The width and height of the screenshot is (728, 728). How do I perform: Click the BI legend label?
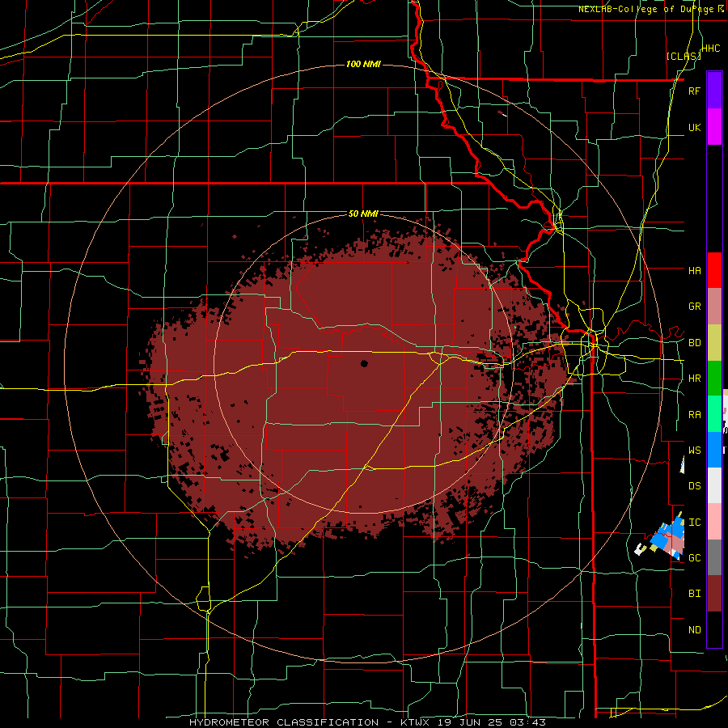tap(694, 594)
